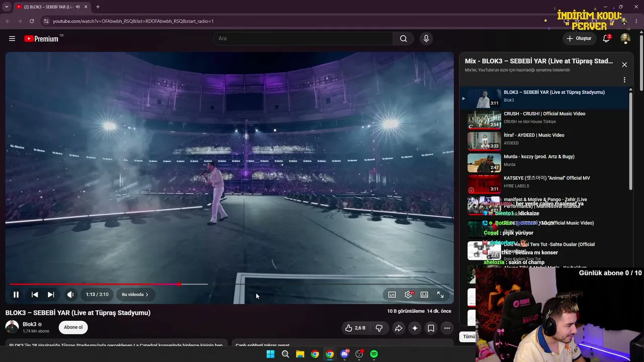
Task: Toggle fullscreen video mode
Action: tap(440, 295)
